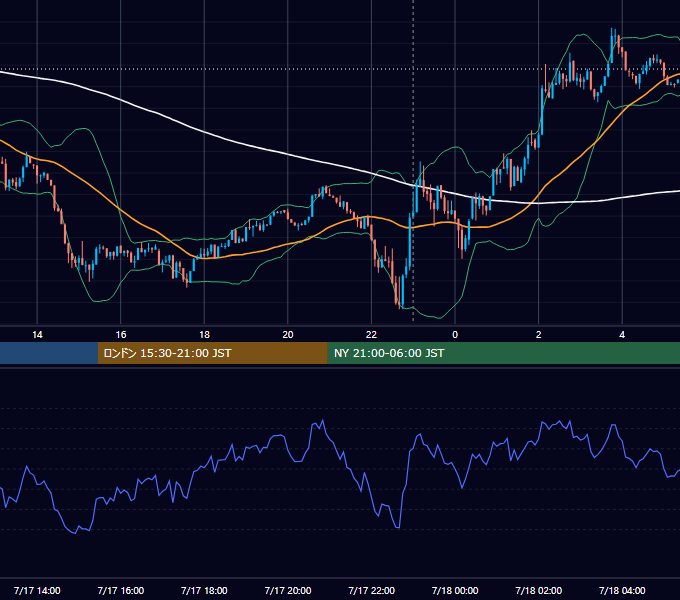Click the 20 hour axis label

pos(288,335)
